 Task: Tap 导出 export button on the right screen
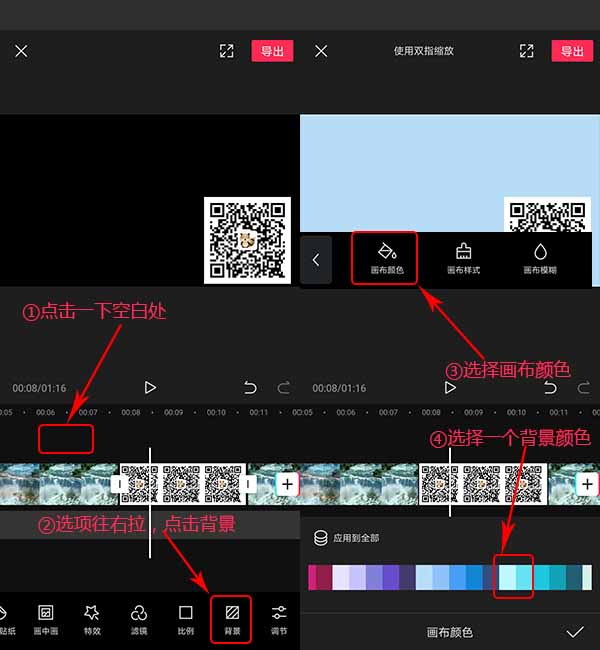572,51
